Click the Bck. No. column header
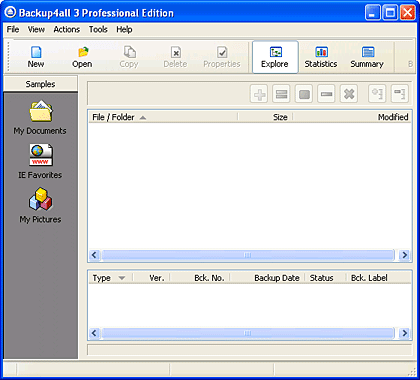 pyautogui.click(x=200, y=278)
